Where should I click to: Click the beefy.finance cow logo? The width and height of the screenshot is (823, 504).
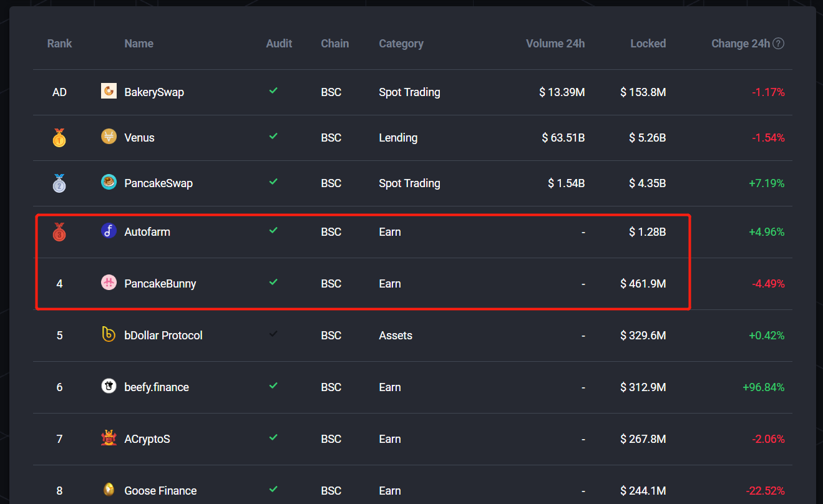109,386
